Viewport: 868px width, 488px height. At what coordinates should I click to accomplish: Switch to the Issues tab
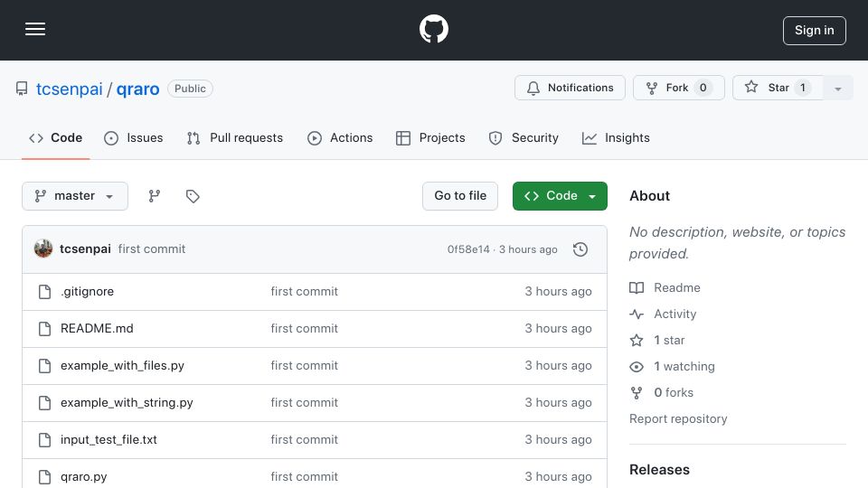[134, 137]
